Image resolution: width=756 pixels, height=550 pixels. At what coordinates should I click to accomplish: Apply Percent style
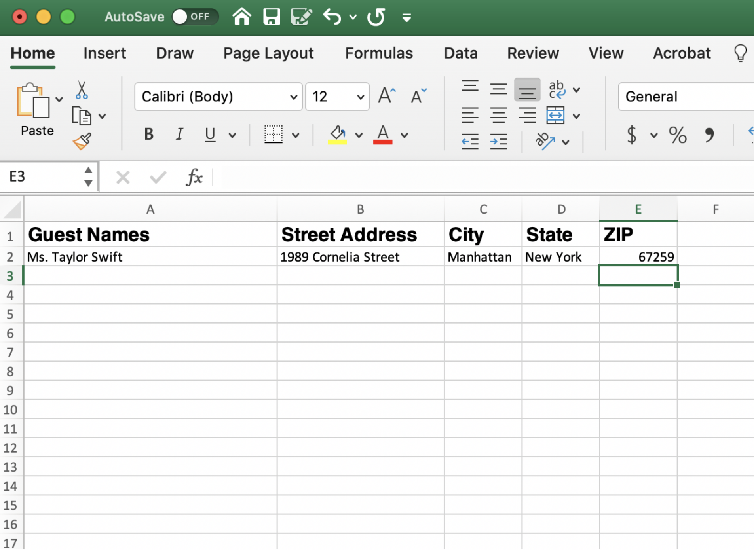pyautogui.click(x=678, y=135)
